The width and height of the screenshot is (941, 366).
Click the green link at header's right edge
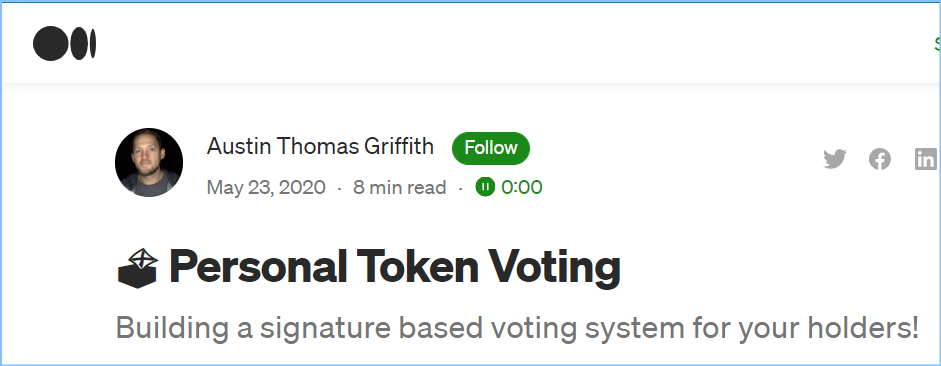937,44
